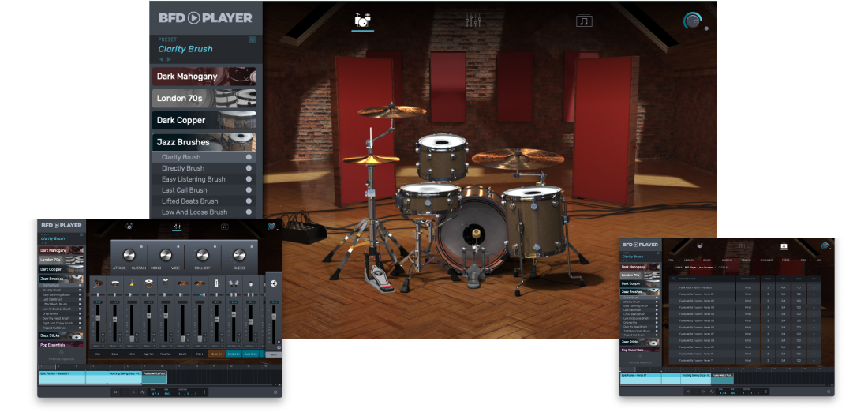Viewport: 868px width, 416px height.
Task: Click groove name search field in grooves window
Action: click(703, 279)
